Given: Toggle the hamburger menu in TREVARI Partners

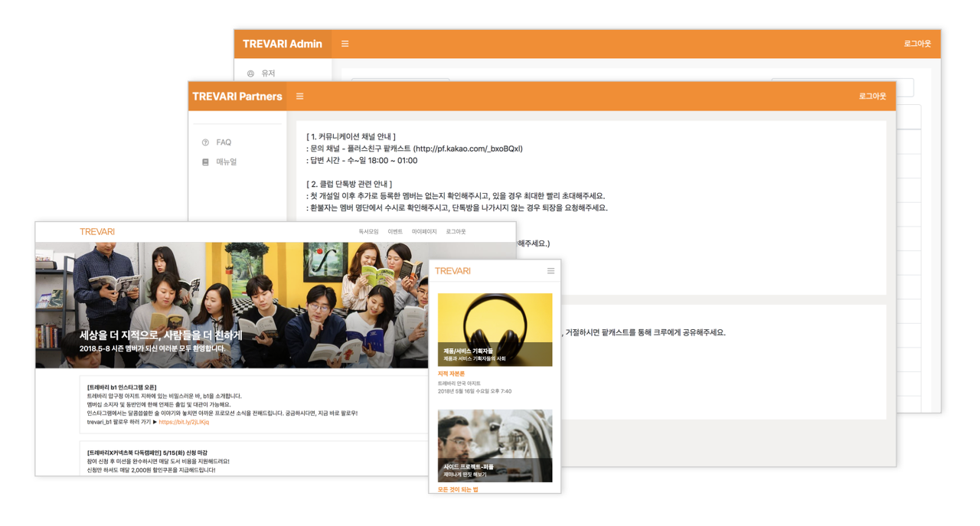Looking at the screenshot, I should click(300, 96).
